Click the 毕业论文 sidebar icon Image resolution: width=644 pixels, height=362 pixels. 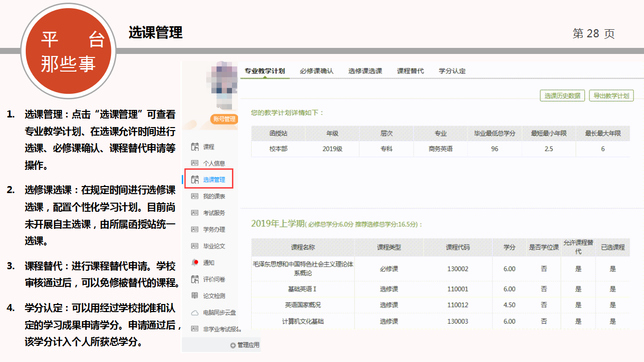coord(195,246)
